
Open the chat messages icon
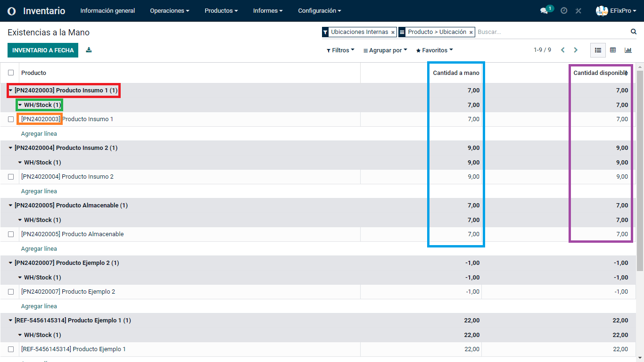click(544, 11)
